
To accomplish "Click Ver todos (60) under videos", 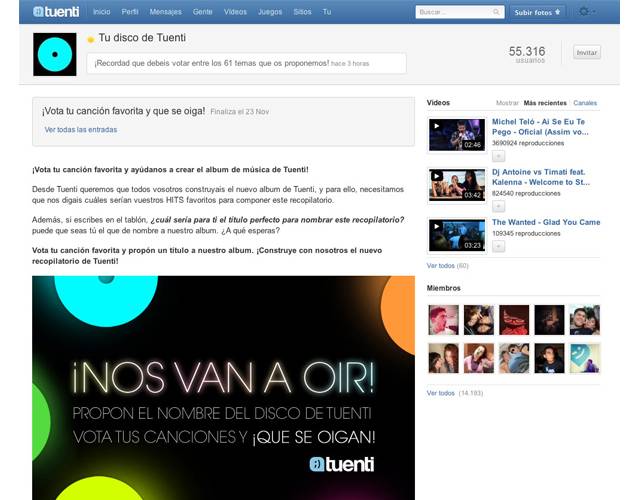I will 447,266.
